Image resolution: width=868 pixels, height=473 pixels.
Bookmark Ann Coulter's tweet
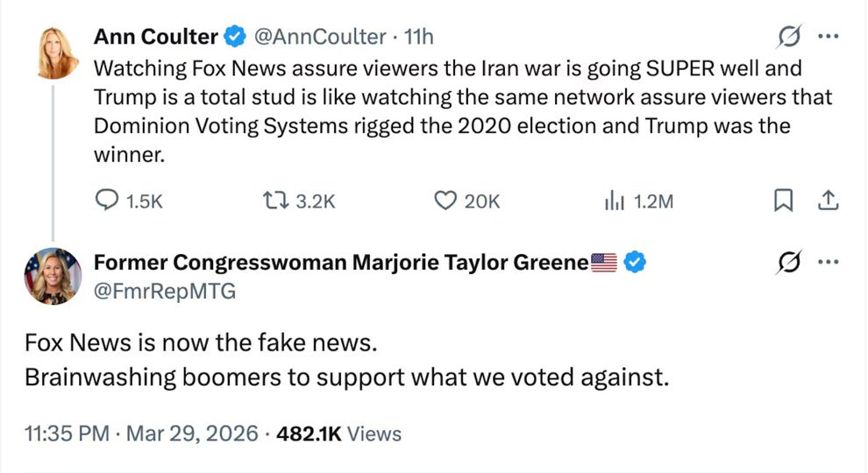point(782,201)
